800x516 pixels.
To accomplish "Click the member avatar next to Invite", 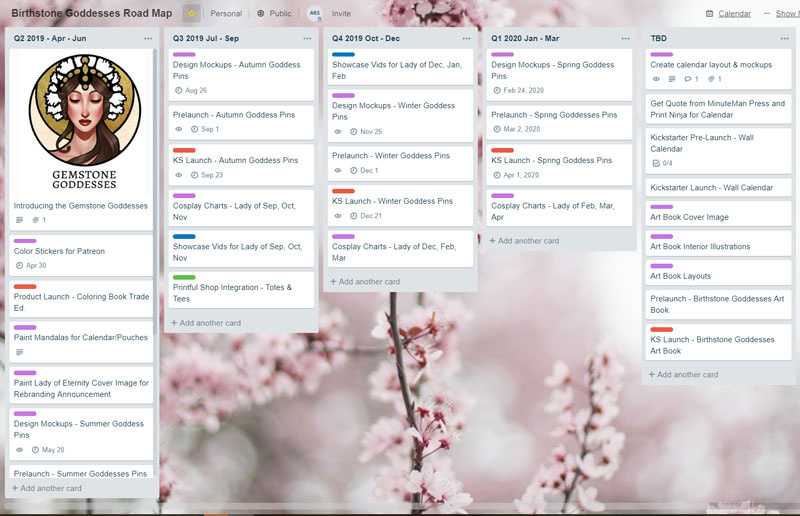I will point(314,14).
